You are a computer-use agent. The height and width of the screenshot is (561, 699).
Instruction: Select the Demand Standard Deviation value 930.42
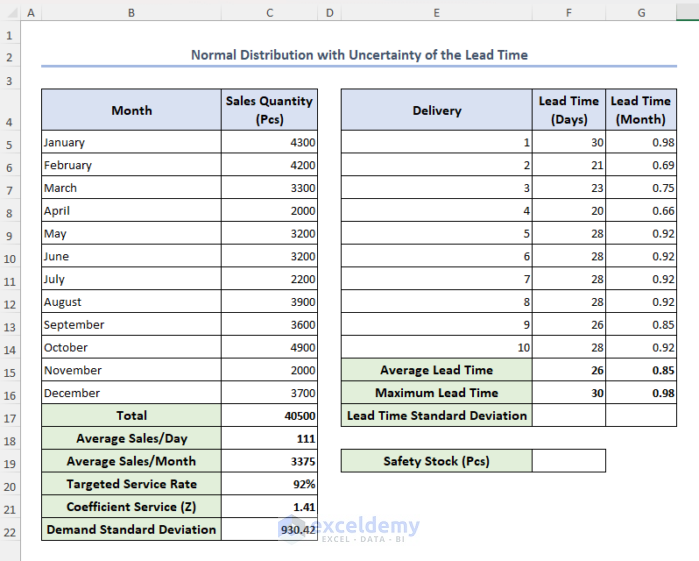269,529
